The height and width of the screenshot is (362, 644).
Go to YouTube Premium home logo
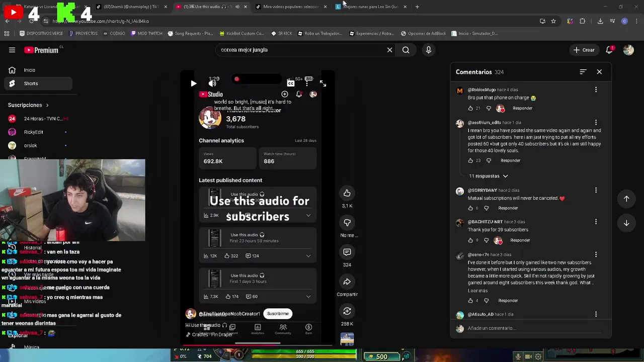click(x=42, y=50)
